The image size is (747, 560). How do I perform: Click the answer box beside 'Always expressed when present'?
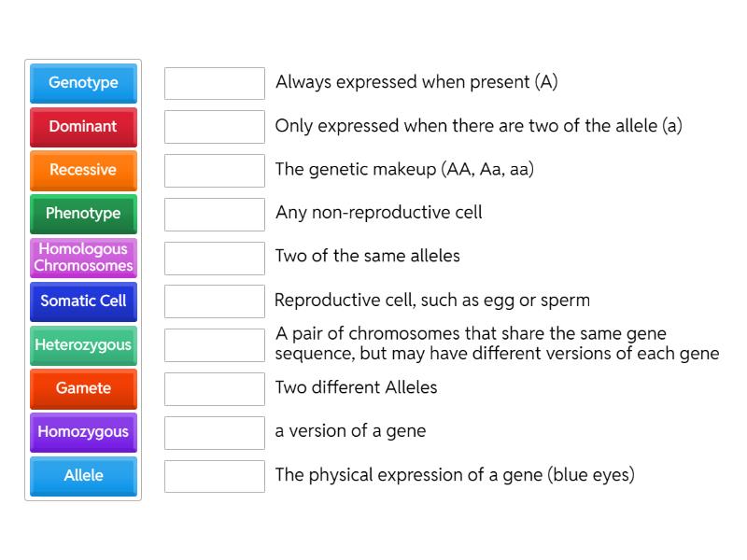214,83
